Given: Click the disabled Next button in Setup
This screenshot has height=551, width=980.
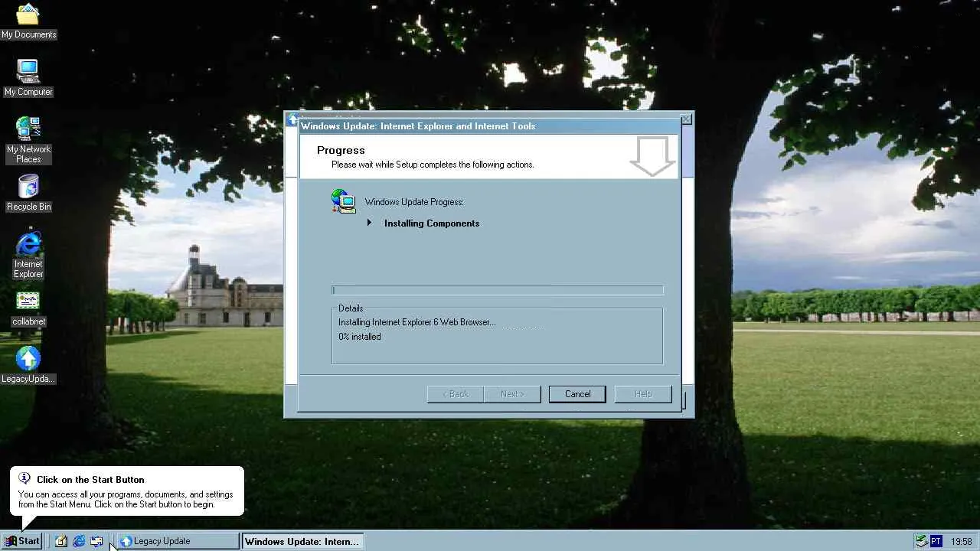Looking at the screenshot, I should [512, 394].
